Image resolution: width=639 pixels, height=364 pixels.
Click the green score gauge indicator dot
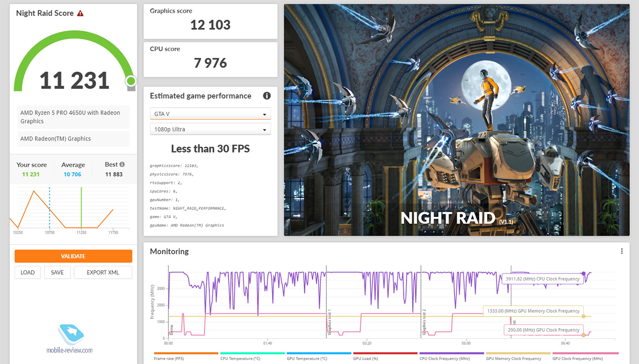tap(131, 81)
